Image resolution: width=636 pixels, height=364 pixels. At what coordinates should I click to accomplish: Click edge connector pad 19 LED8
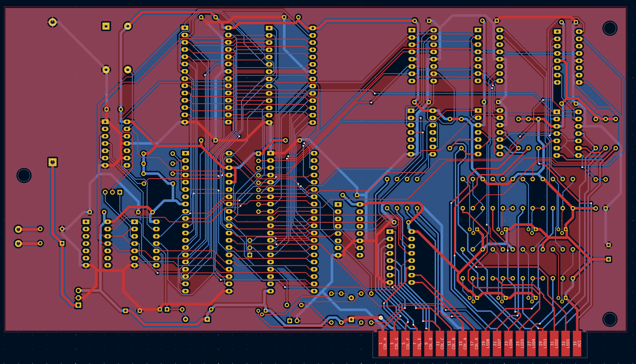tap(486, 344)
